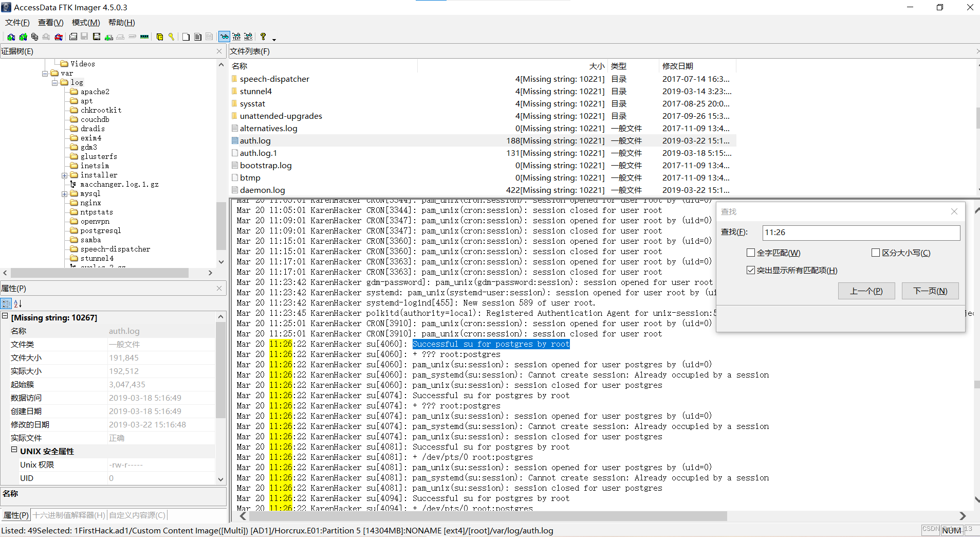Expand the installer folder node
Viewport: 980px width, 537px height.
(x=65, y=175)
